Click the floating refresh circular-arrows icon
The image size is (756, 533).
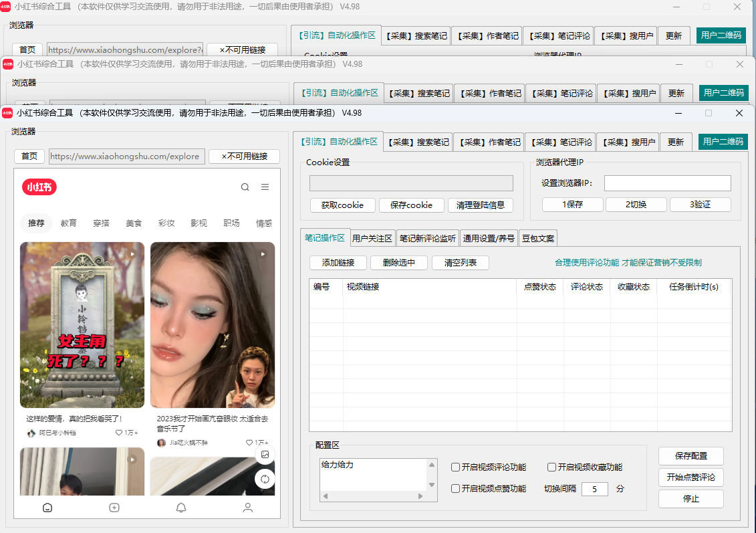click(265, 479)
